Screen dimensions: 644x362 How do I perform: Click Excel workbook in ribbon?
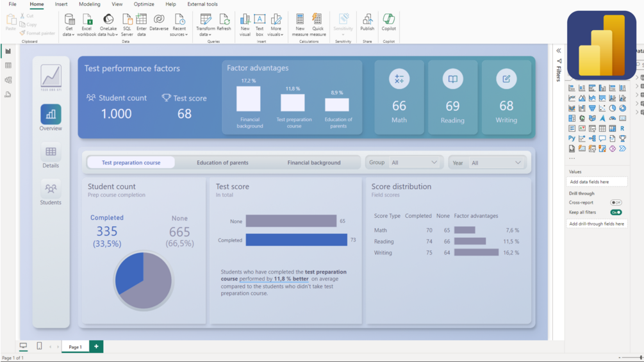(x=87, y=24)
